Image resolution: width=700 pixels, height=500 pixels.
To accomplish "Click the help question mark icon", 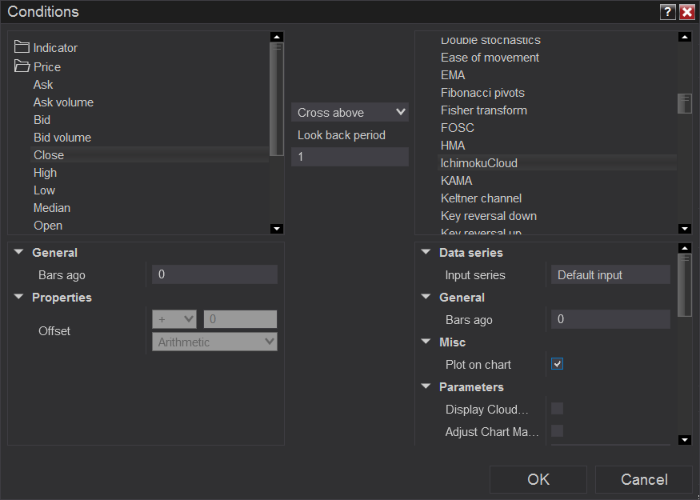I will [667, 12].
